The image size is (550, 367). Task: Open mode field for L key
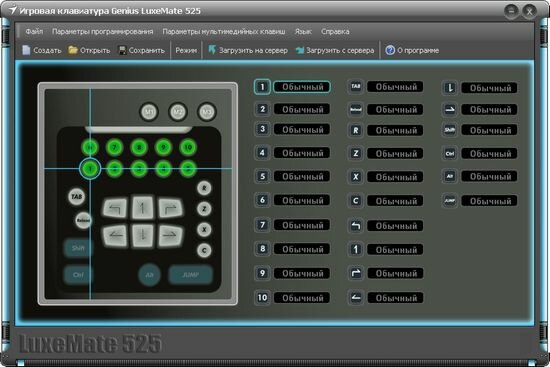pyautogui.click(x=489, y=88)
